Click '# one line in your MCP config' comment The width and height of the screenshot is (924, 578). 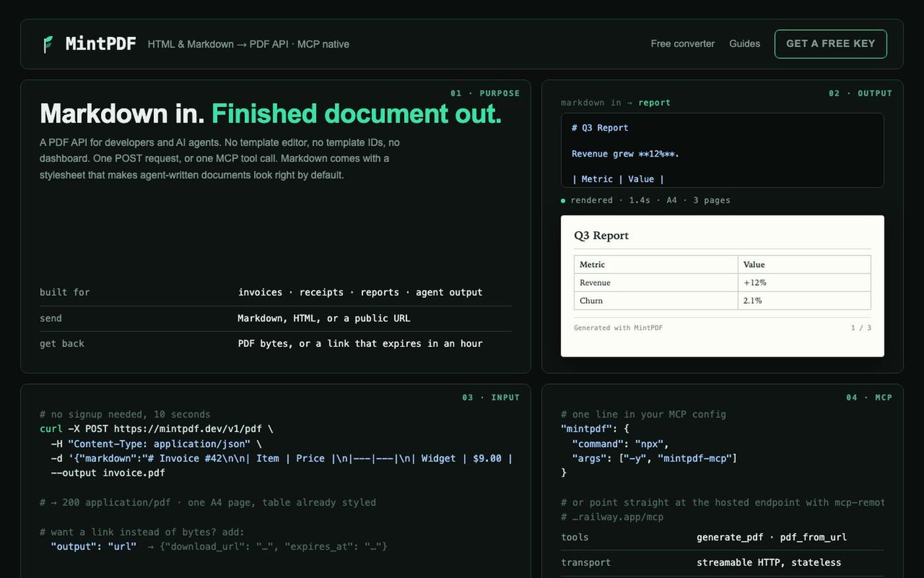(643, 414)
